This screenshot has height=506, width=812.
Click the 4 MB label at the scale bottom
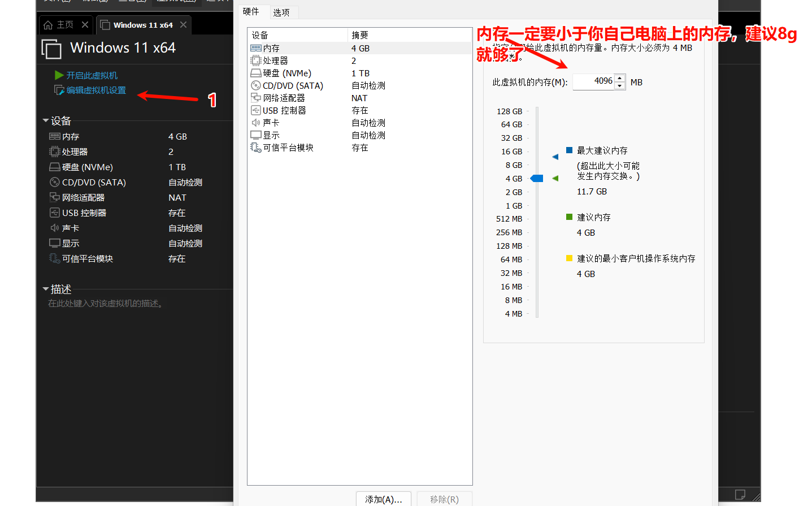[514, 314]
